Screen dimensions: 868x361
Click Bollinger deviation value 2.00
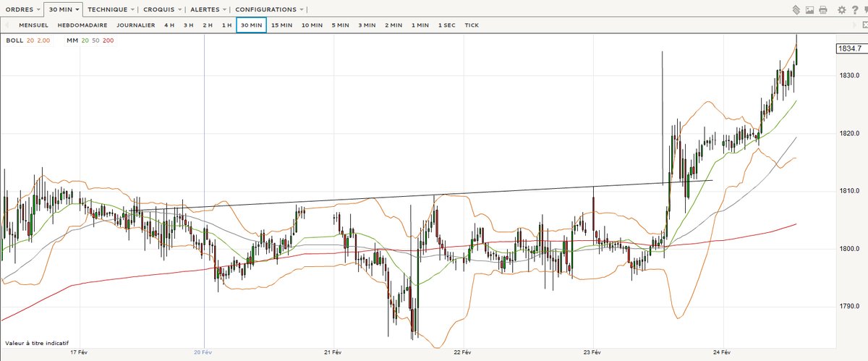(x=43, y=41)
